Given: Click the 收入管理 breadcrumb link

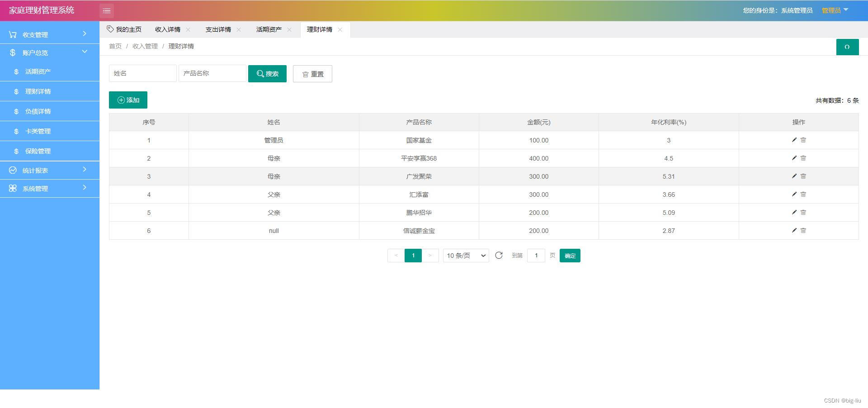Looking at the screenshot, I should coord(145,46).
